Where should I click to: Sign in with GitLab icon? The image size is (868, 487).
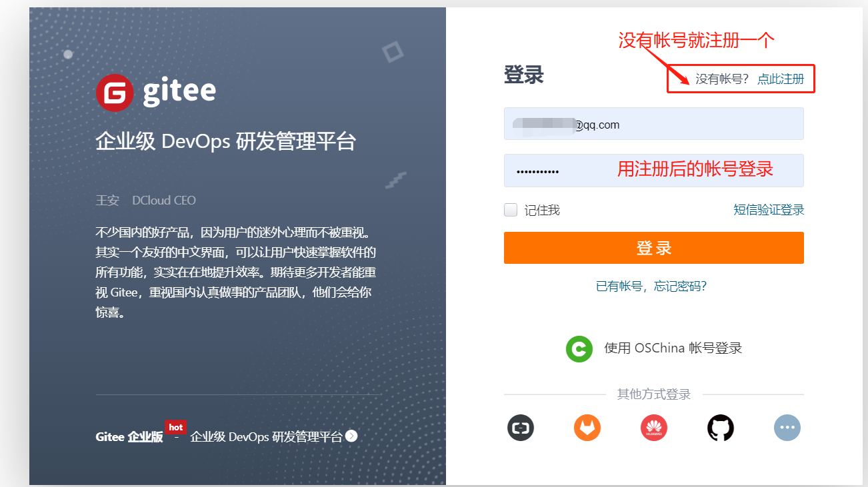point(587,428)
